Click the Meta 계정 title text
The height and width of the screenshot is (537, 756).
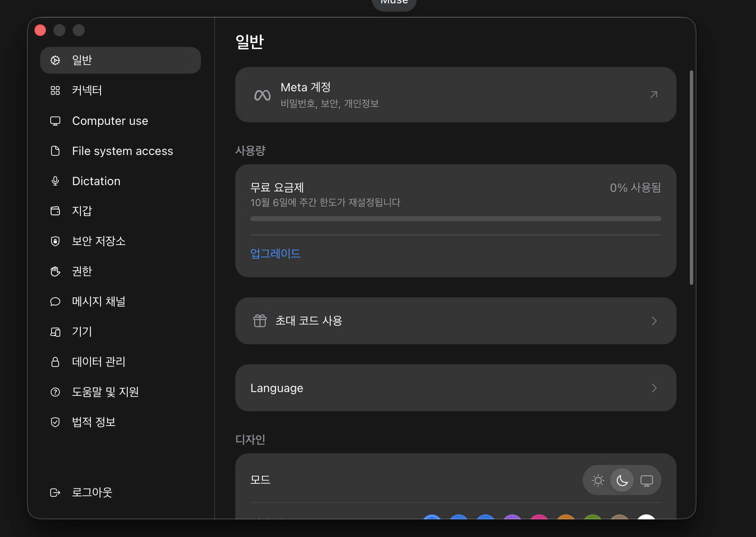point(306,87)
